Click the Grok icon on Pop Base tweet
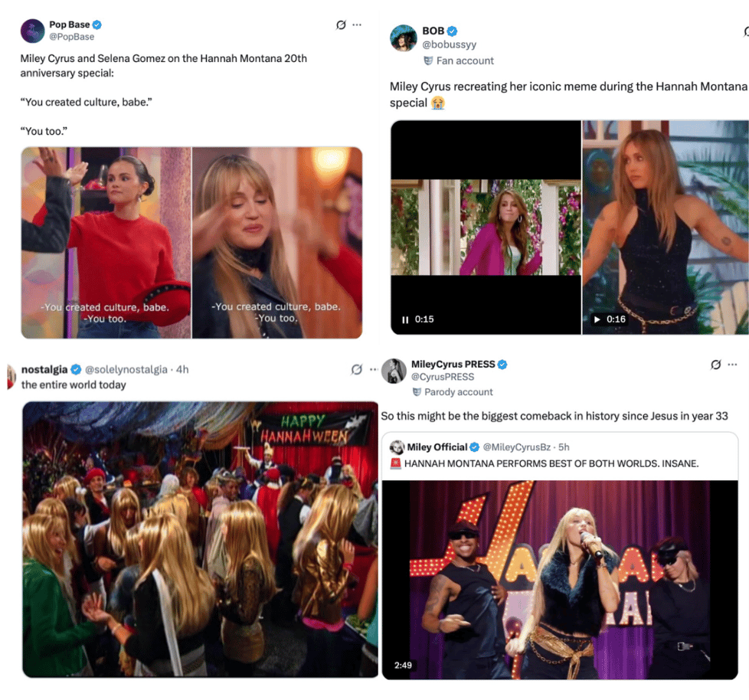The height and width of the screenshot is (700, 749). click(341, 25)
